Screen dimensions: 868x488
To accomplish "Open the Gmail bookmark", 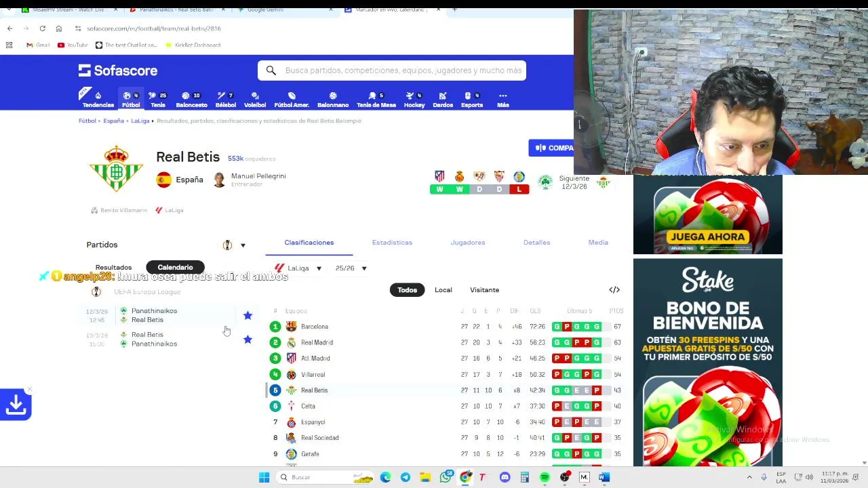I will (38, 45).
